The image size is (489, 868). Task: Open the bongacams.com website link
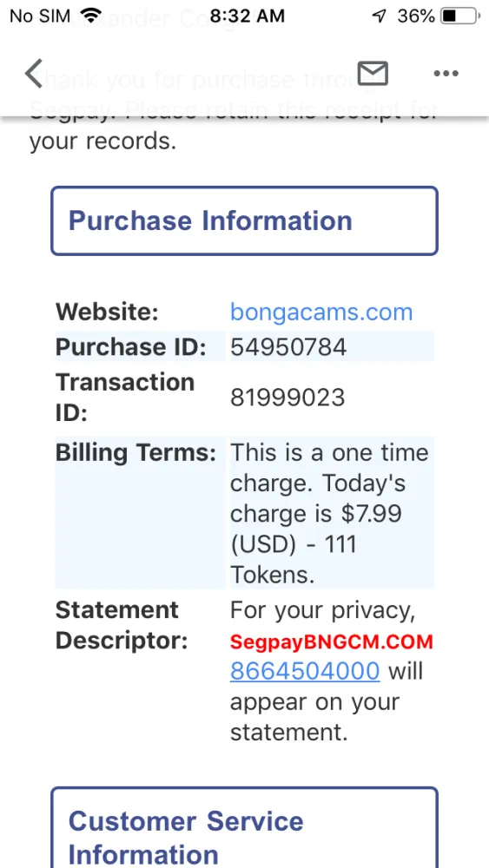(x=321, y=312)
